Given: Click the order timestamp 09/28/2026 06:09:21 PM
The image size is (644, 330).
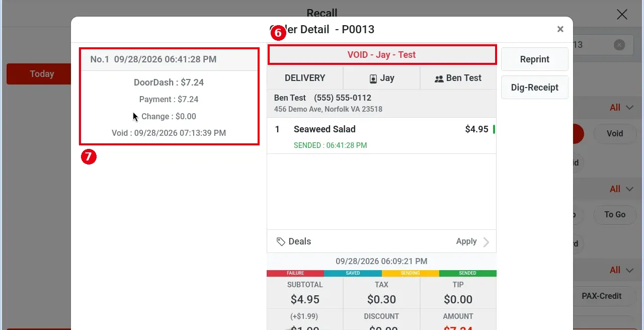Looking at the screenshot, I should click(x=381, y=262).
